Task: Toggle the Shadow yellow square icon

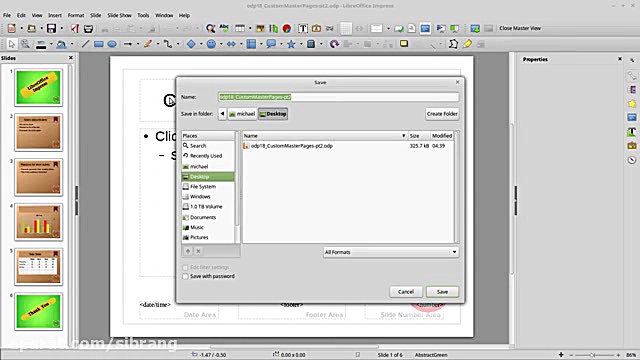Action: [x=404, y=44]
